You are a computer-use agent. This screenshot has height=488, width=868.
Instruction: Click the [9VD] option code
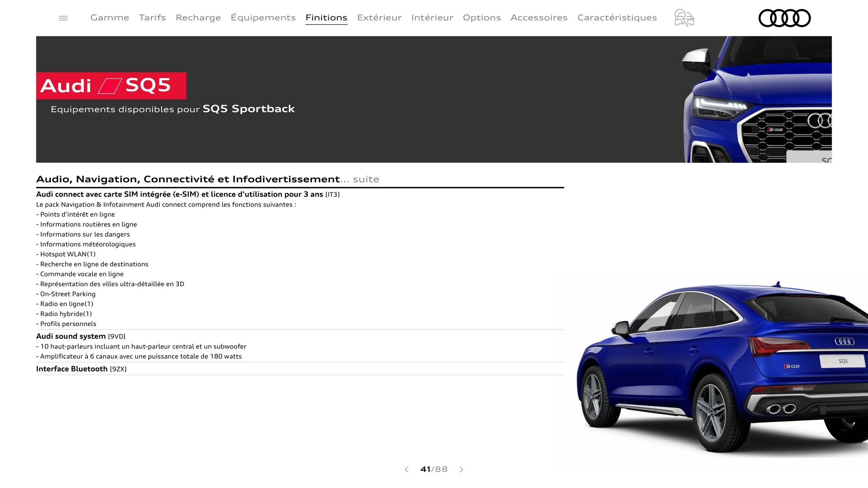[117, 336]
